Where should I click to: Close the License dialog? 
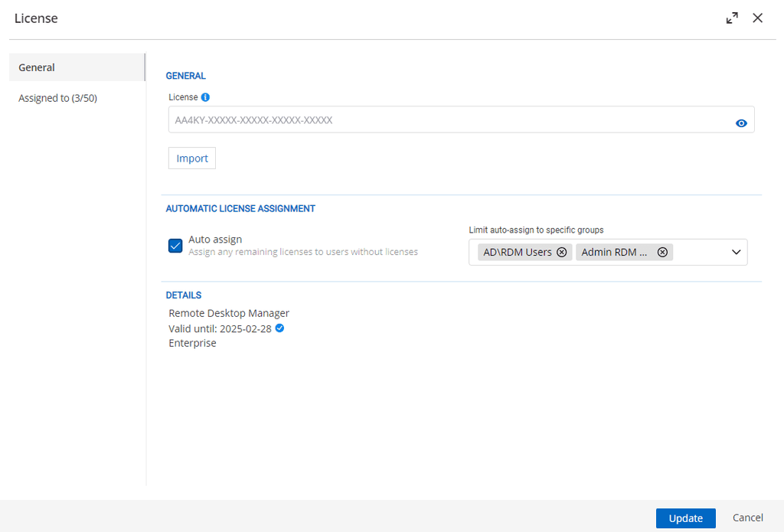(757, 18)
